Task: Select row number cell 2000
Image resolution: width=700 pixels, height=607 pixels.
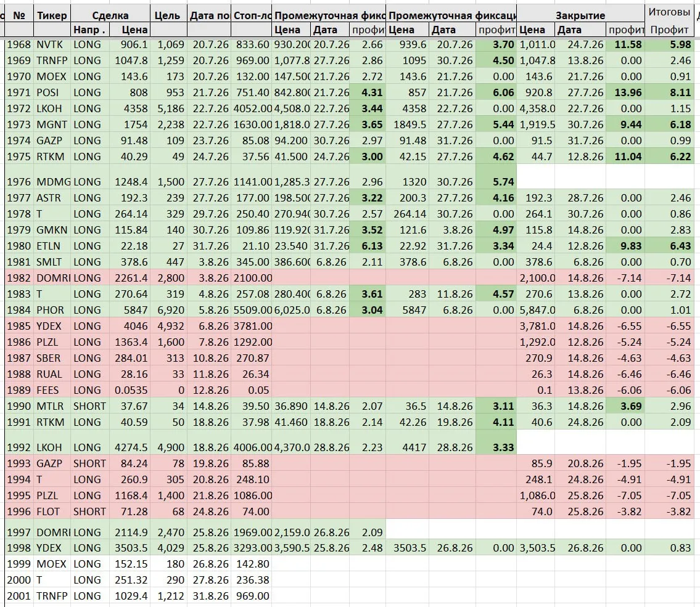Action: tap(19, 581)
